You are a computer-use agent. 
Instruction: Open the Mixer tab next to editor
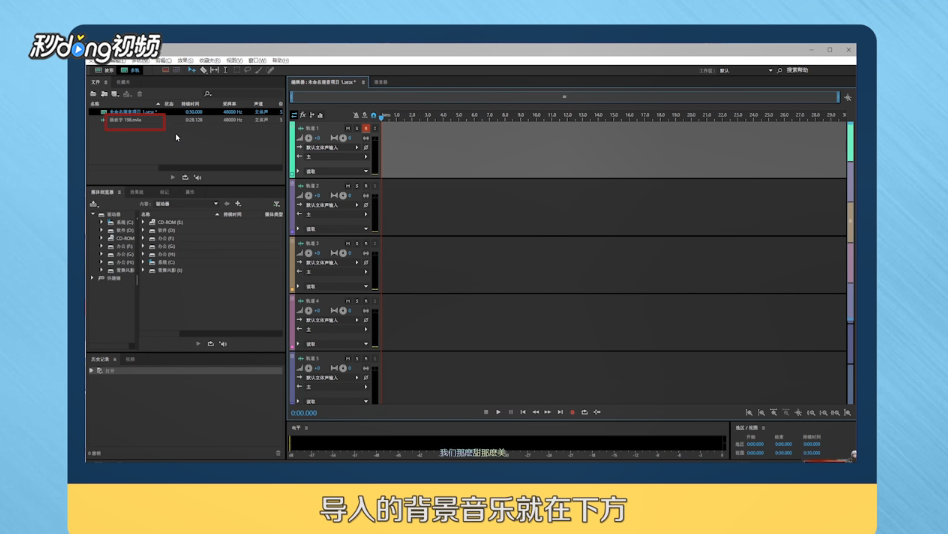(x=380, y=82)
